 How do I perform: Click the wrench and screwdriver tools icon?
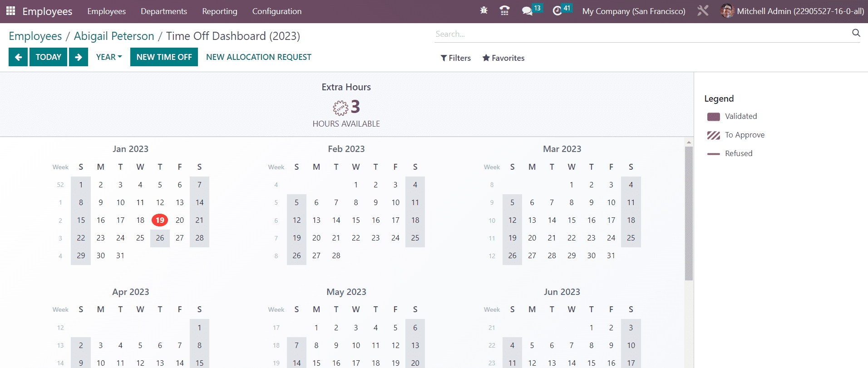[x=703, y=11]
